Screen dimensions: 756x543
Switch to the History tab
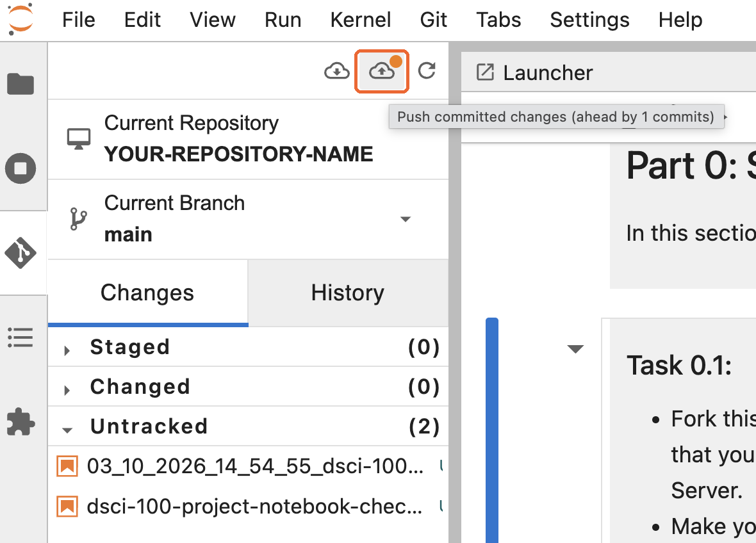tap(348, 293)
